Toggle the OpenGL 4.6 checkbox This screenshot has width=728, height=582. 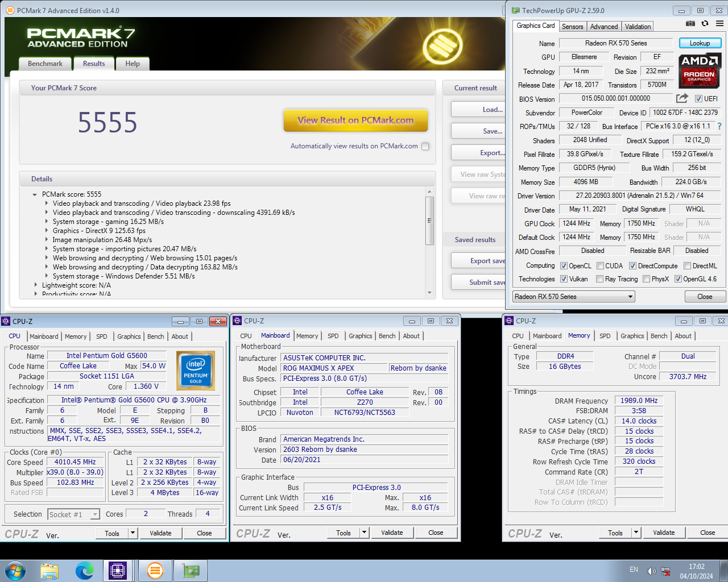(x=678, y=279)
